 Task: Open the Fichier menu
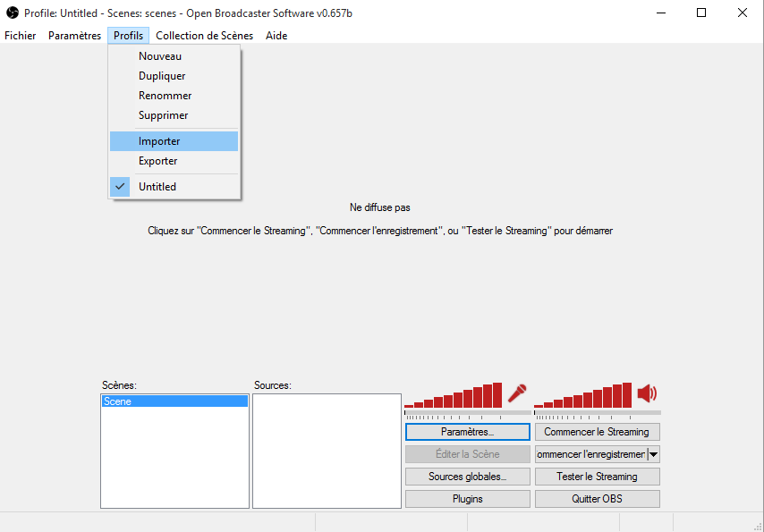[x=21, y=36]
